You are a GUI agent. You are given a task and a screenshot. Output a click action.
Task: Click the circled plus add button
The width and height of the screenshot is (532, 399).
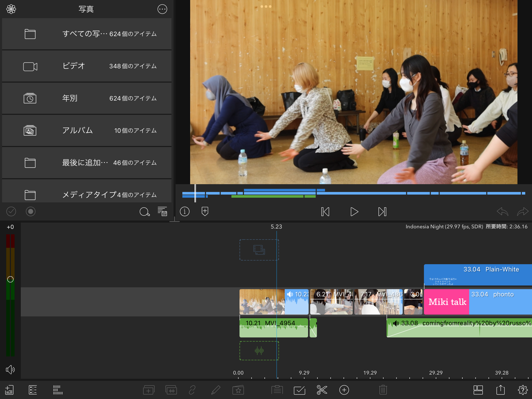click(x=344, y=390)
